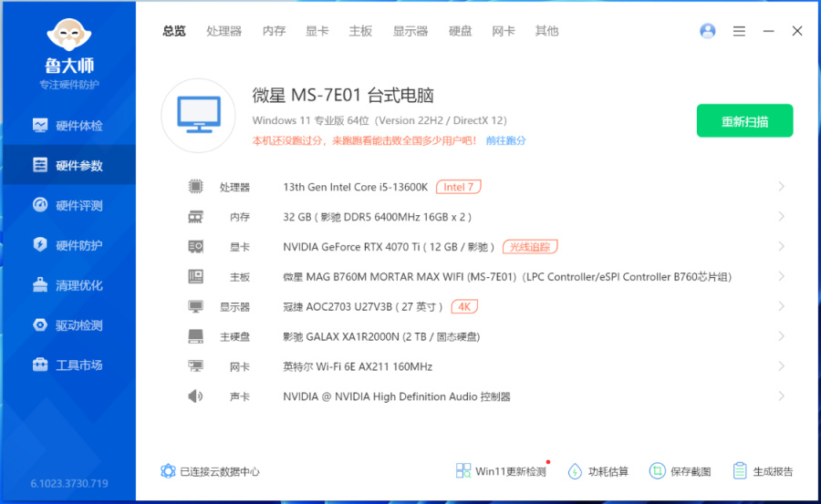Screen dimensions: 821x504
Task: Switch to the 处理器 tab
Action: [224, 31]
